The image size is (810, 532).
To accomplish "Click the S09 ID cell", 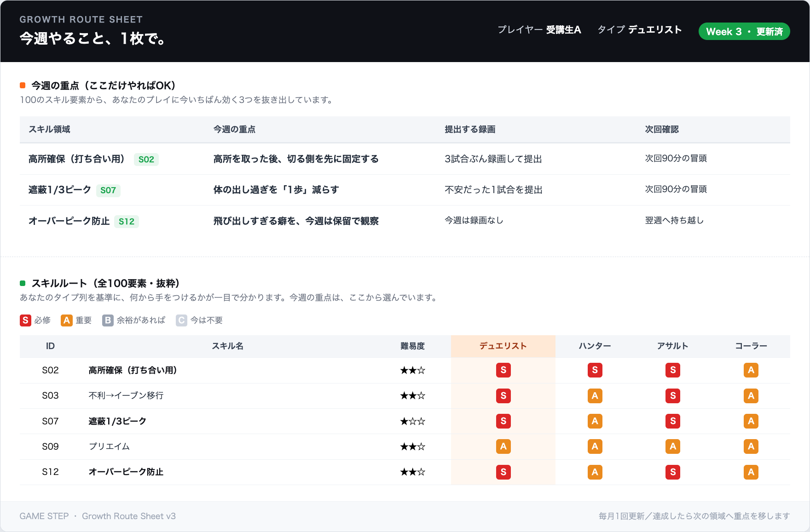I will [x=50, y=446].
